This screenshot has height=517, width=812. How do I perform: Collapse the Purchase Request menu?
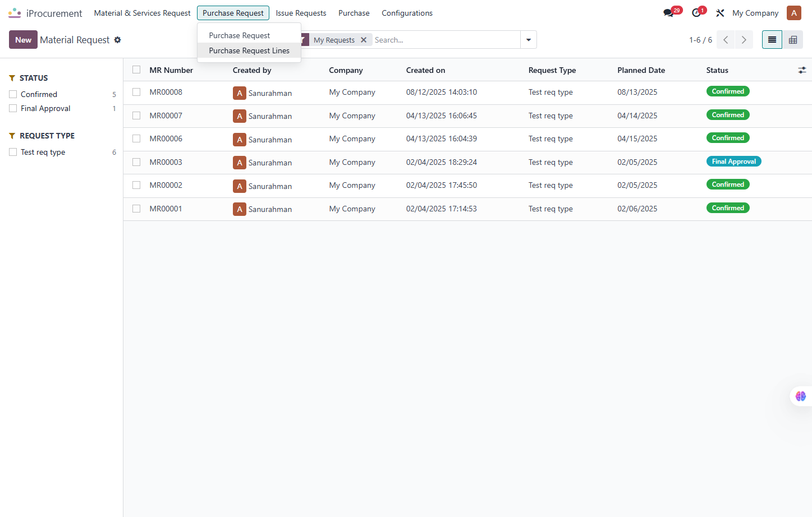[233, 13]
